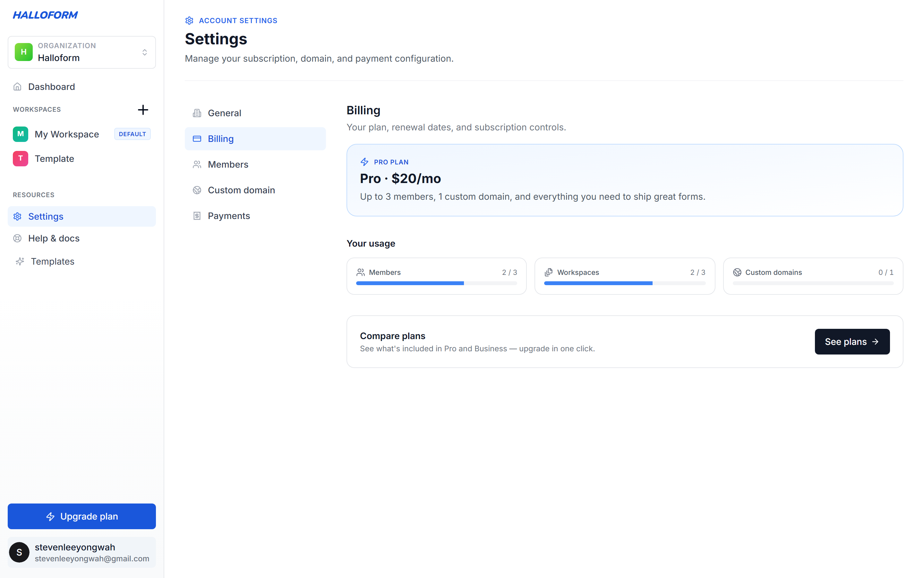
Task: Click the ACCOUNT SETTINGS breadcrumb label
Action: pyautogui.click(x=238, y=21)
